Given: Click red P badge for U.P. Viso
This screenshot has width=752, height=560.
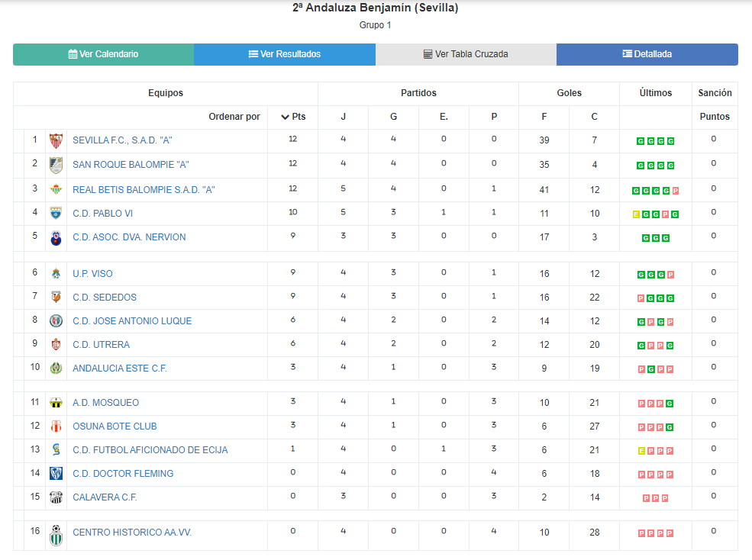Looking at the screenshot, I should coord(670,275).
